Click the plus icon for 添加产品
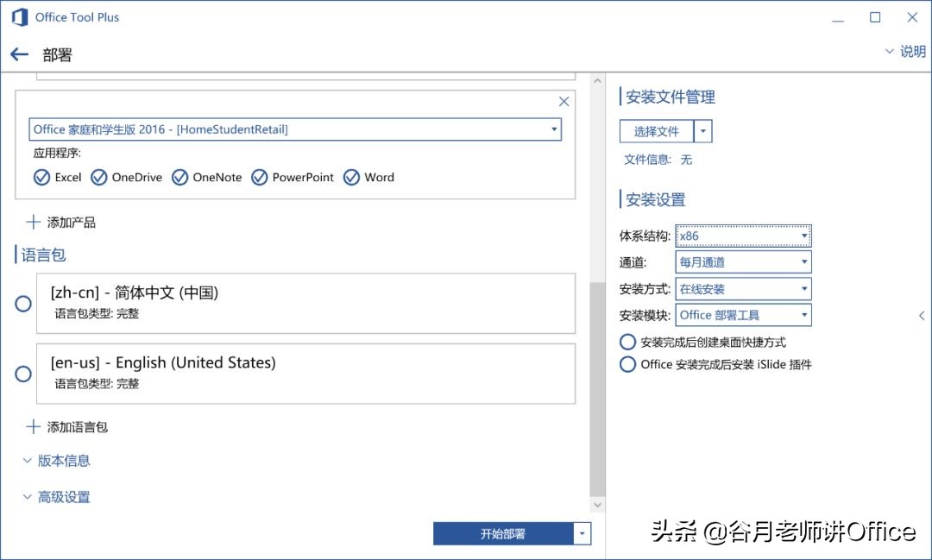This screenshot has width=932, height=560. click(x=34, y=223)
